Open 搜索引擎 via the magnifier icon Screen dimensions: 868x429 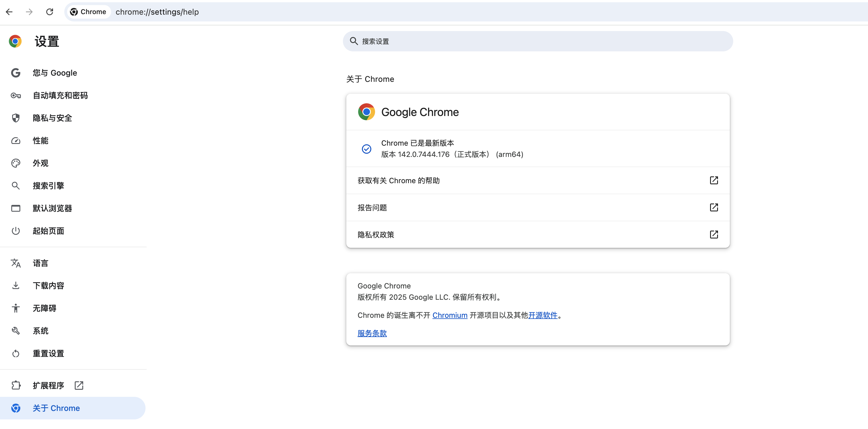[x=16, y=185]
